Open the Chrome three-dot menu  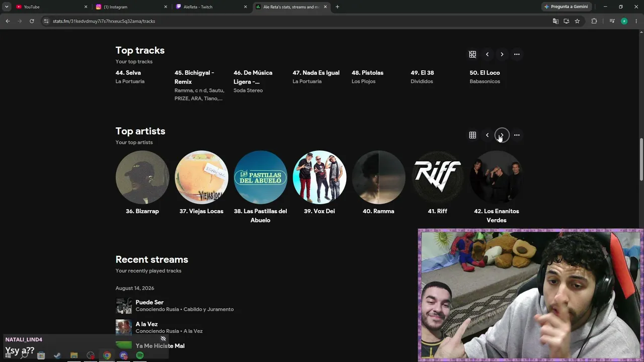point(636,21)
